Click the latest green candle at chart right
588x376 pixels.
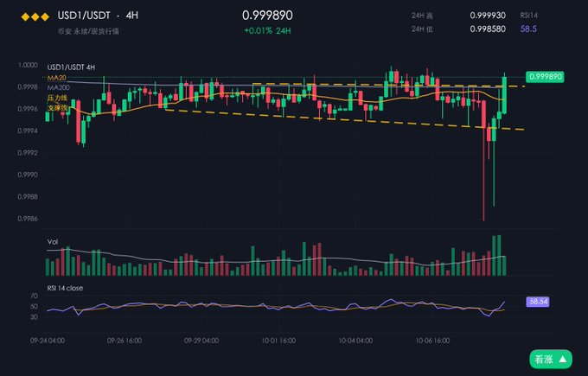click(x=504, y=95)
